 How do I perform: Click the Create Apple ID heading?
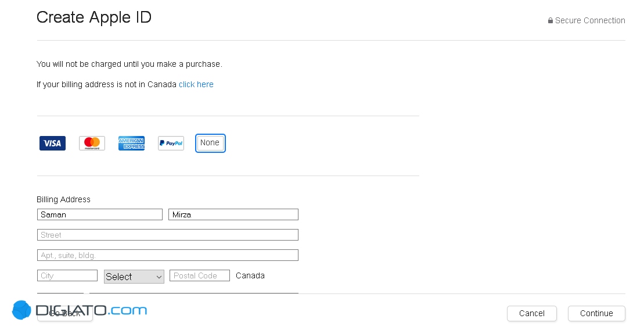coord(94,17)
